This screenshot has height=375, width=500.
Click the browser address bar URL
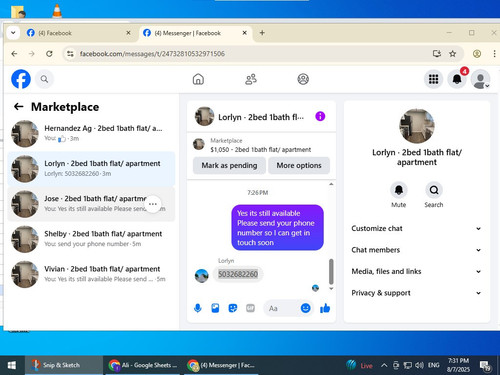[152, 54]
